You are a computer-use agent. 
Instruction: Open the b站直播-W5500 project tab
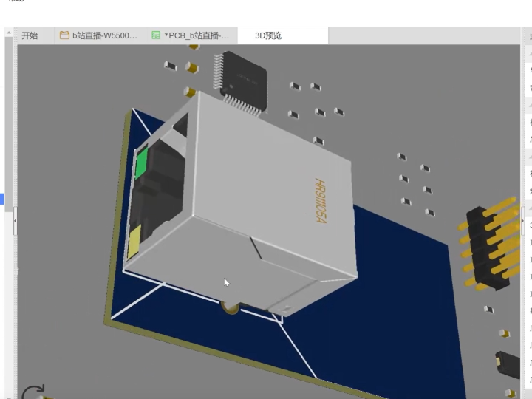(x=104, y=35)
